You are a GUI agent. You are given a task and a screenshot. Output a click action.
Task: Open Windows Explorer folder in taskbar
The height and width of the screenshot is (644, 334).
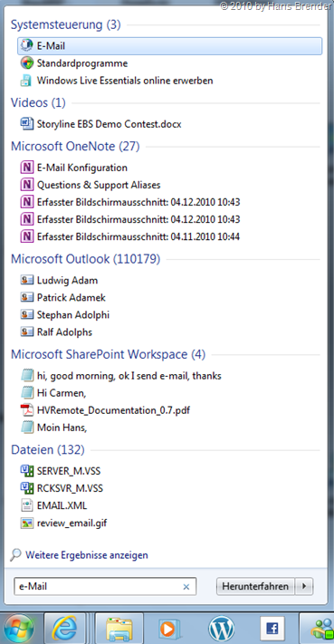click(x=119, y=629)
